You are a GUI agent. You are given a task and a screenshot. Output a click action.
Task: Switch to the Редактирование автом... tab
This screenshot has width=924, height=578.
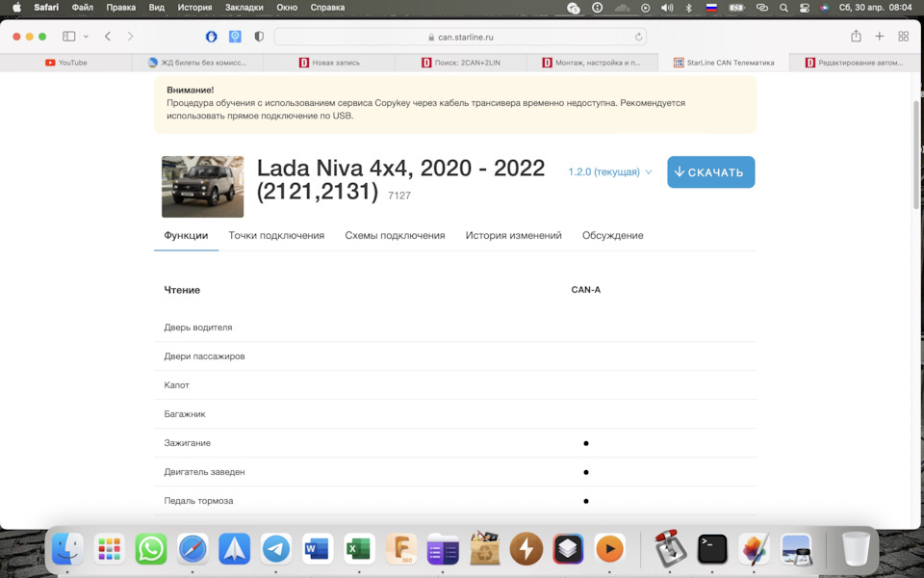pyautogui.click(x=855, y=63)
